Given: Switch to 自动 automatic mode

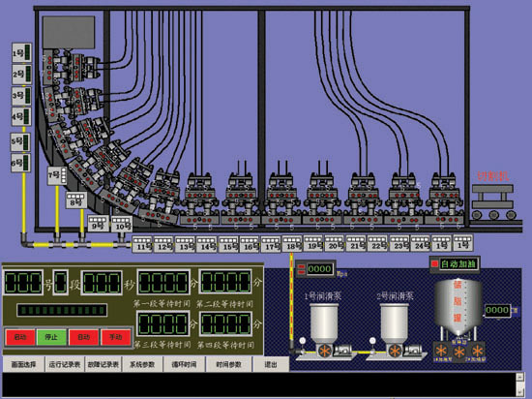Looking at the screenshot, I should (x=83, y=337).
